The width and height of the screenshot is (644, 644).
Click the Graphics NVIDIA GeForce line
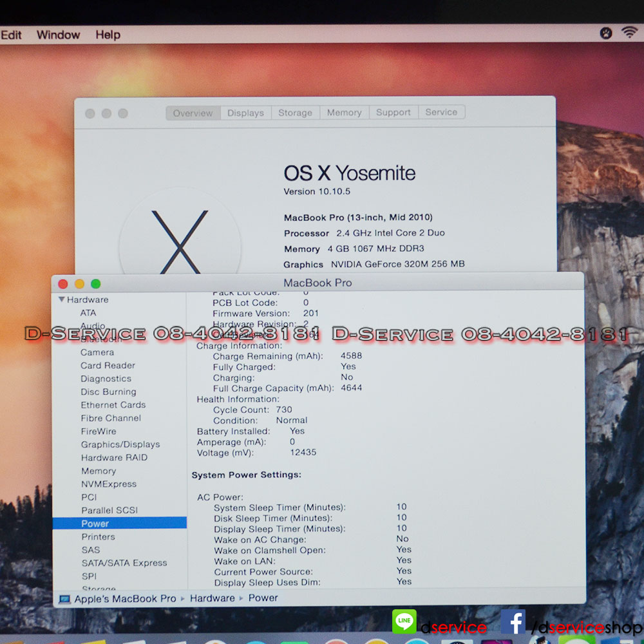coord(374,264)
